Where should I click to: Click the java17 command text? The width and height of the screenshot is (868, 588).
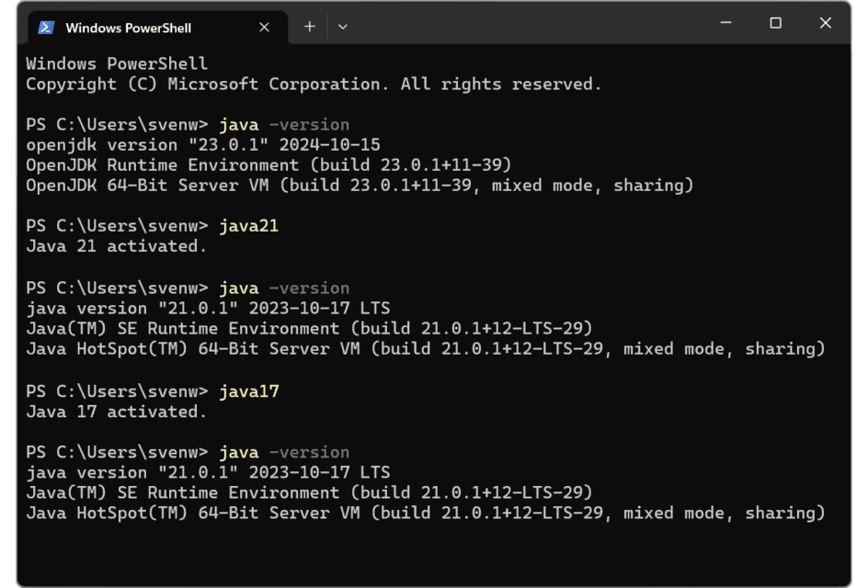click(248, 390)
